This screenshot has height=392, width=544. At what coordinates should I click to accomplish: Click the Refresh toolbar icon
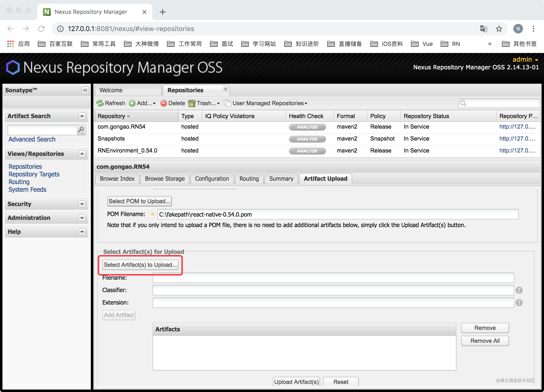[100, 103]
